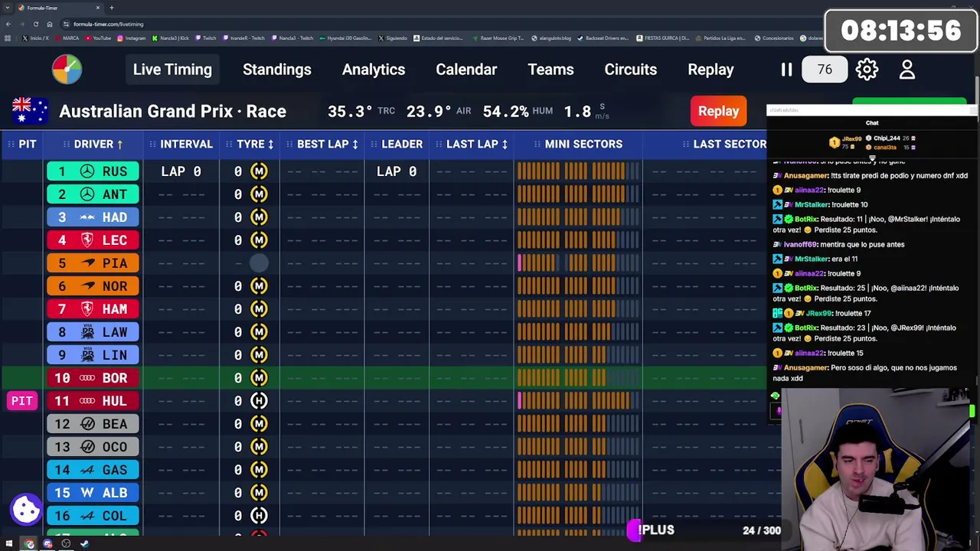Open the Live Timing tab

point(172,70)
